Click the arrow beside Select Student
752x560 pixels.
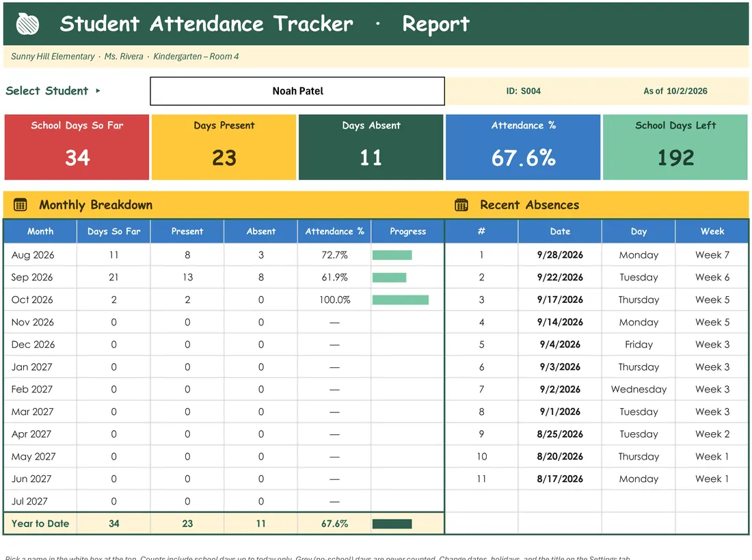click(x=98, y=91)
